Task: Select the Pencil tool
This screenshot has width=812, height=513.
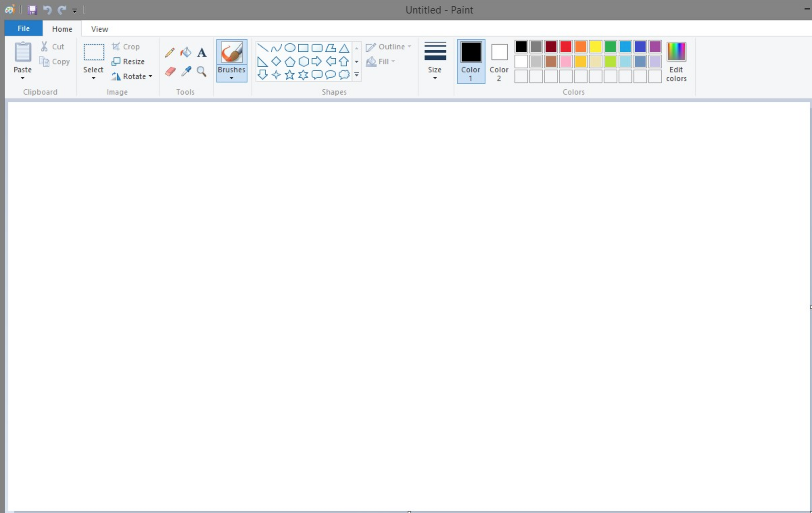Action: [170, 52]
